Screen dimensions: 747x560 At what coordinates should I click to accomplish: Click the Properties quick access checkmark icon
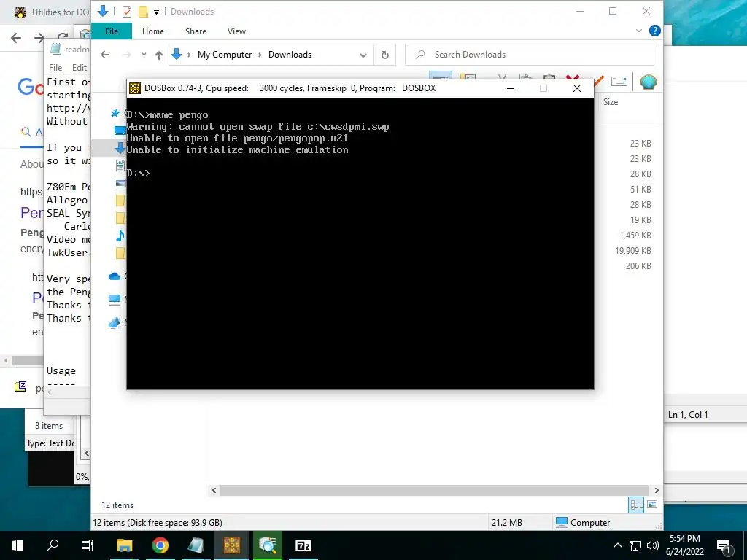[127, 12]
